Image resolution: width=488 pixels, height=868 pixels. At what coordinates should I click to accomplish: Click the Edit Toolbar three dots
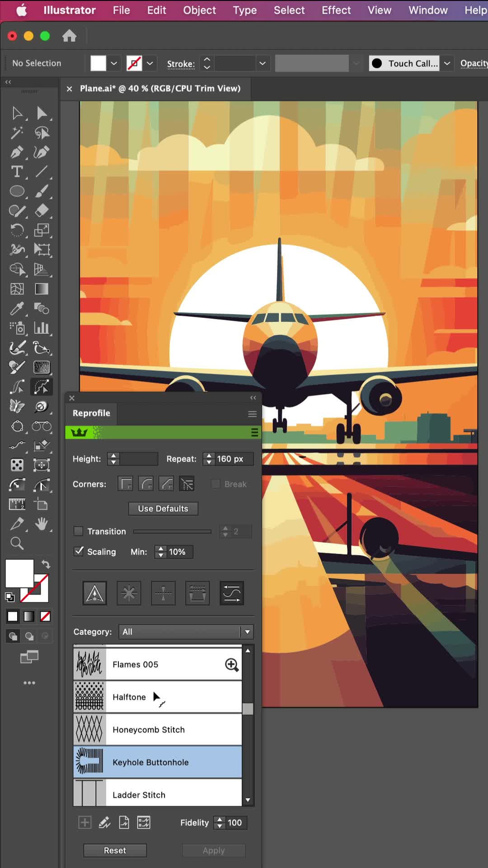(x=29, y=683)
